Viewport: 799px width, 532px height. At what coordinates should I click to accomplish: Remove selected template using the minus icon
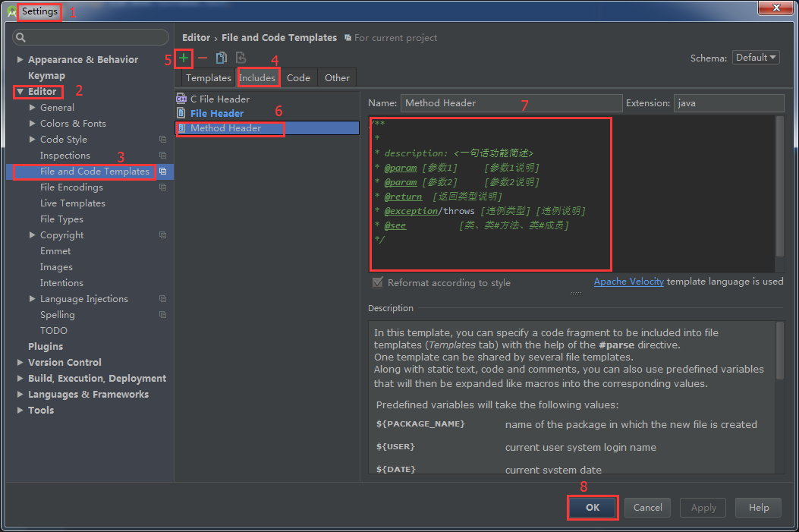203,58
